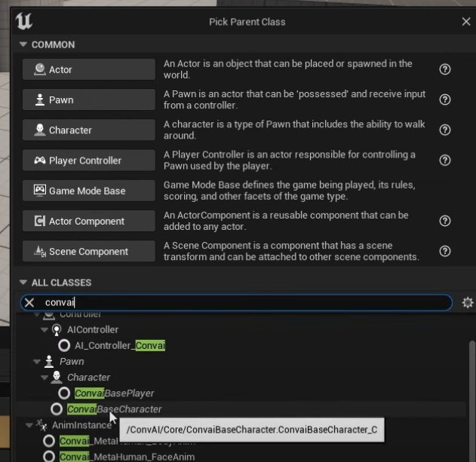
Task: Open class viewer settings gear
Action: 468,302
